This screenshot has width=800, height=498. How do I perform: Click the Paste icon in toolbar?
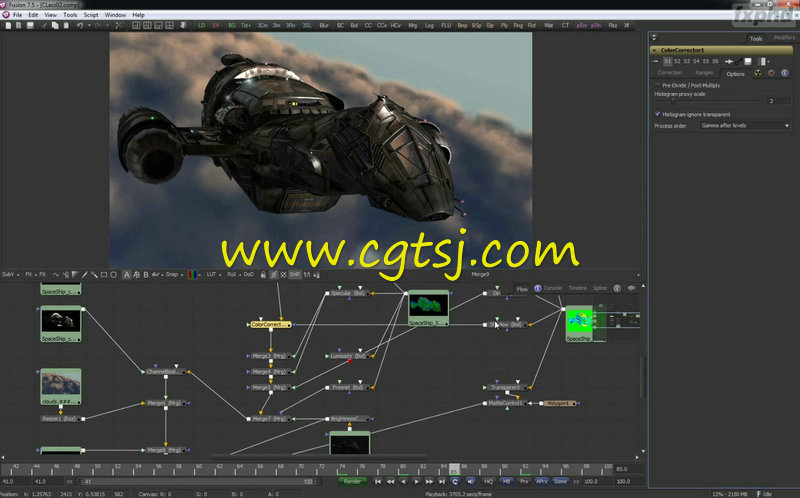pos(66,26)
